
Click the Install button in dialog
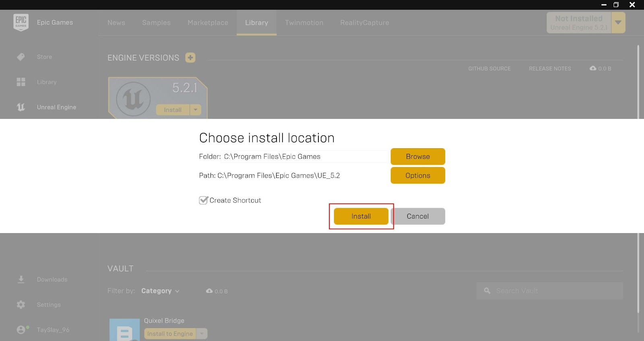[x=361, y=216]
